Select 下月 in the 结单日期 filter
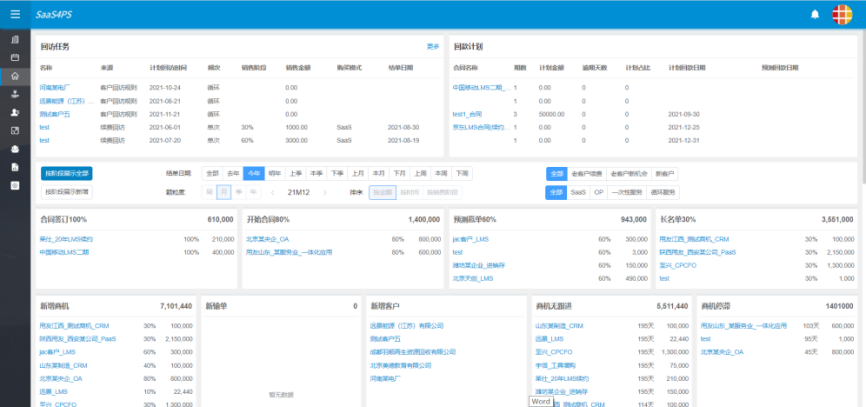The height and width of the screenshot is (407, 866). (x=400, y=173)
